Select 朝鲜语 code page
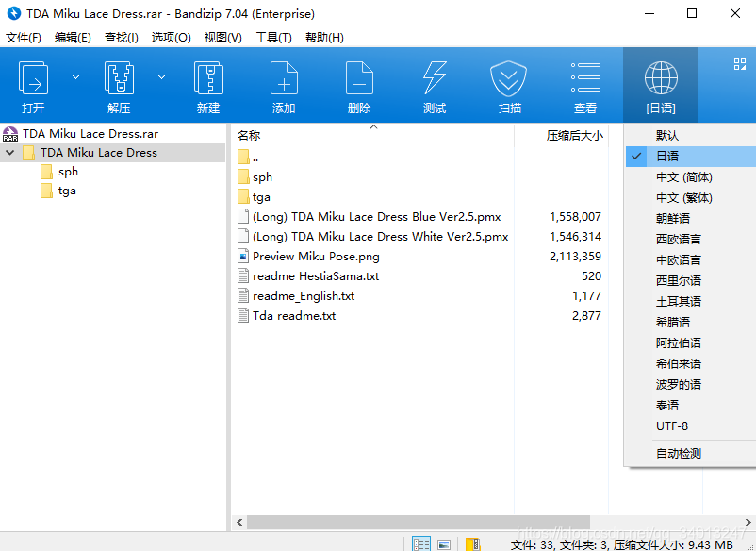Screen dimensions: 756x551 point(690,219)
